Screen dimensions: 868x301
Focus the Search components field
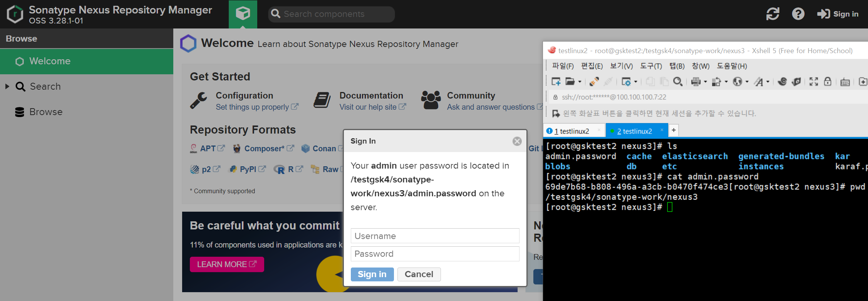click(332, 14)
